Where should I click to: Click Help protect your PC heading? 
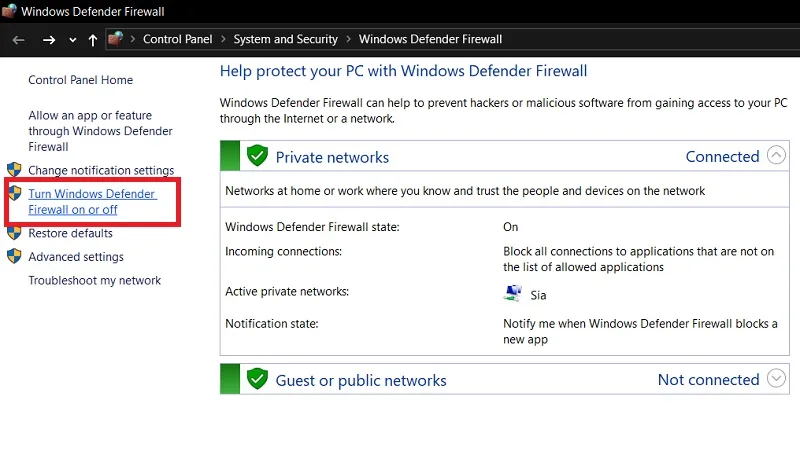click(403, 71)
